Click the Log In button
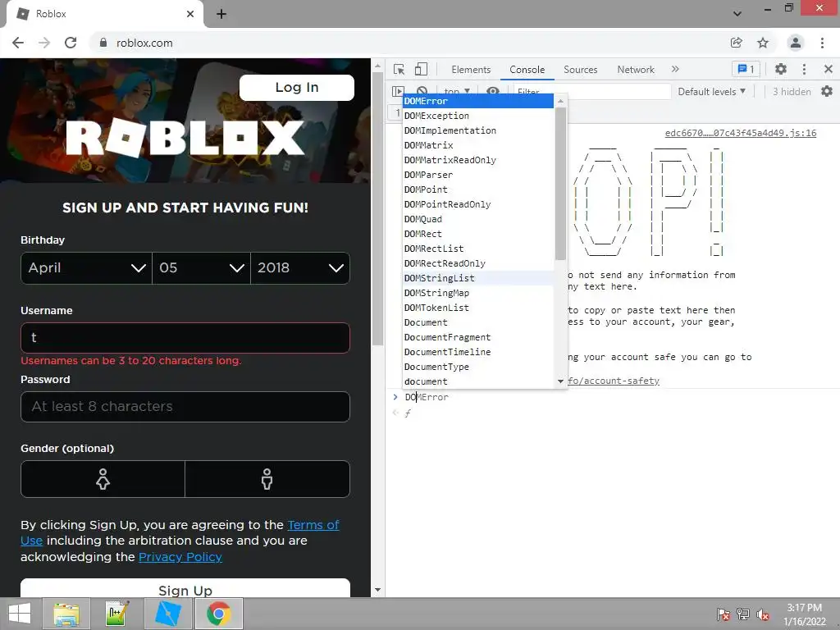 (297, 88)
